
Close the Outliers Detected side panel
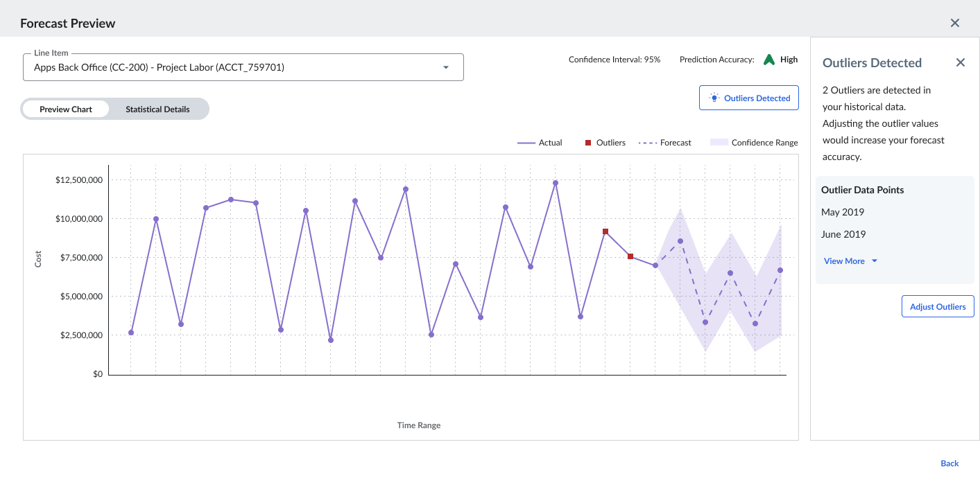(961, 63)
